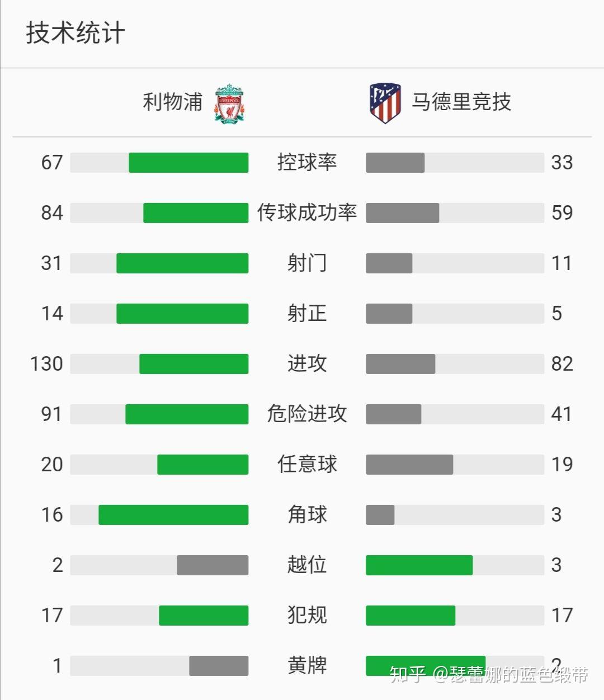Open the 马德里竞技 team name link
The image size is (604, 700).
pos(461,102)
